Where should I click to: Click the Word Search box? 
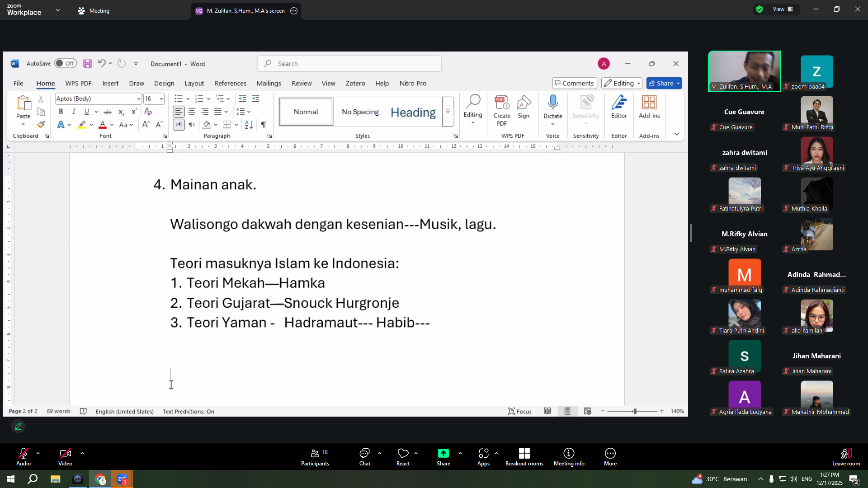[349, 64]
